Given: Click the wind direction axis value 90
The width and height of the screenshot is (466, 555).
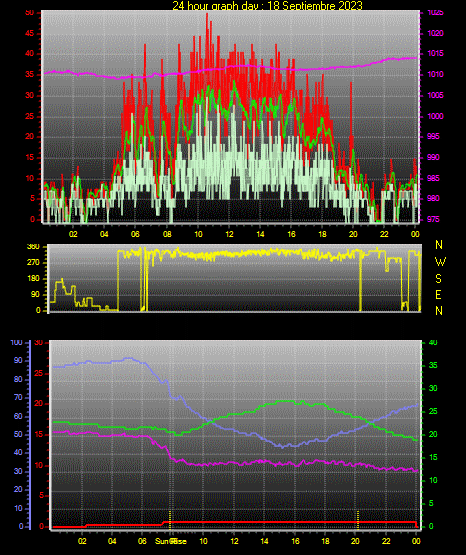Looking at the screenshot, I should coord(35,295).
